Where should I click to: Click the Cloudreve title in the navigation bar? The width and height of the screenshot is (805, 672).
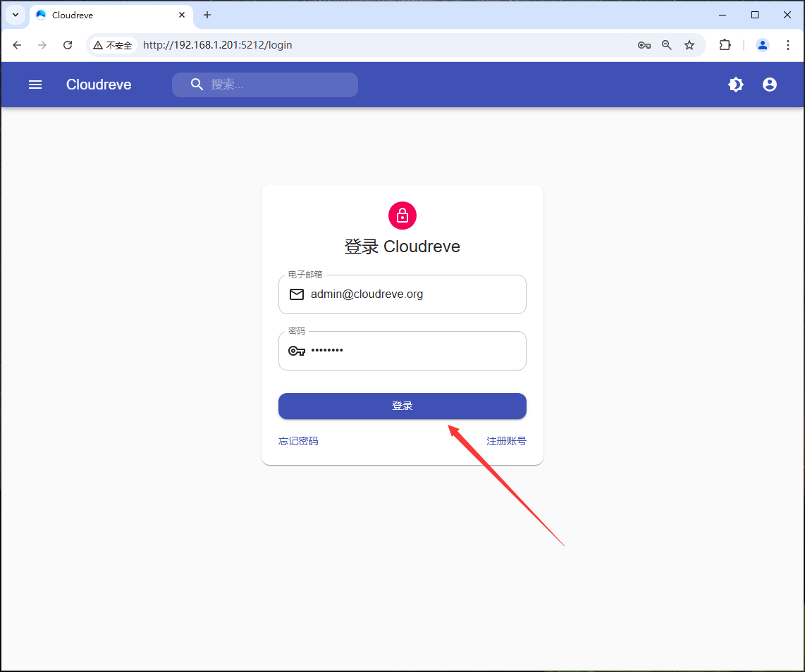99,85
